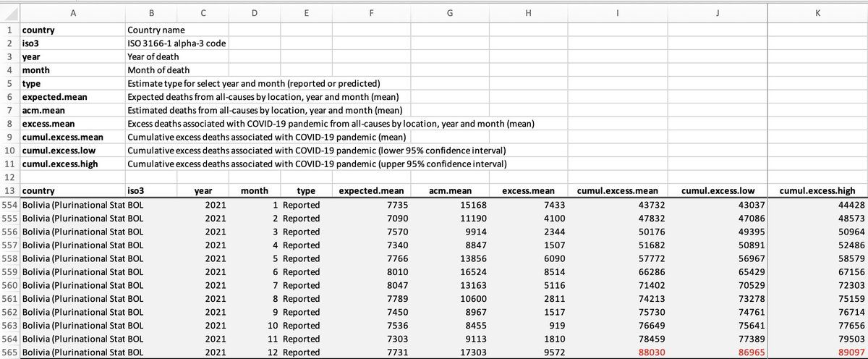Click 'cumul.excess.mean' label in row 9
The height and width of the screenshot is (359, 868).
coord(63,138)
